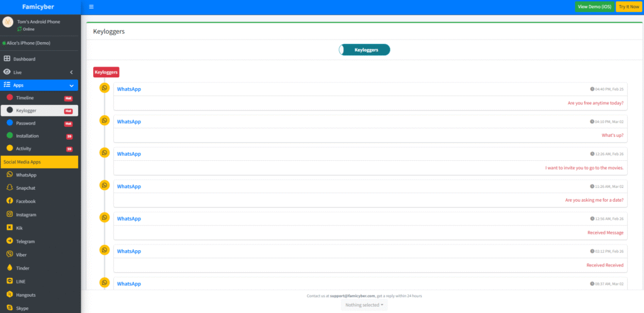Expand the Live menu chevron
The image size is (644, 313).
click(72, 72)
